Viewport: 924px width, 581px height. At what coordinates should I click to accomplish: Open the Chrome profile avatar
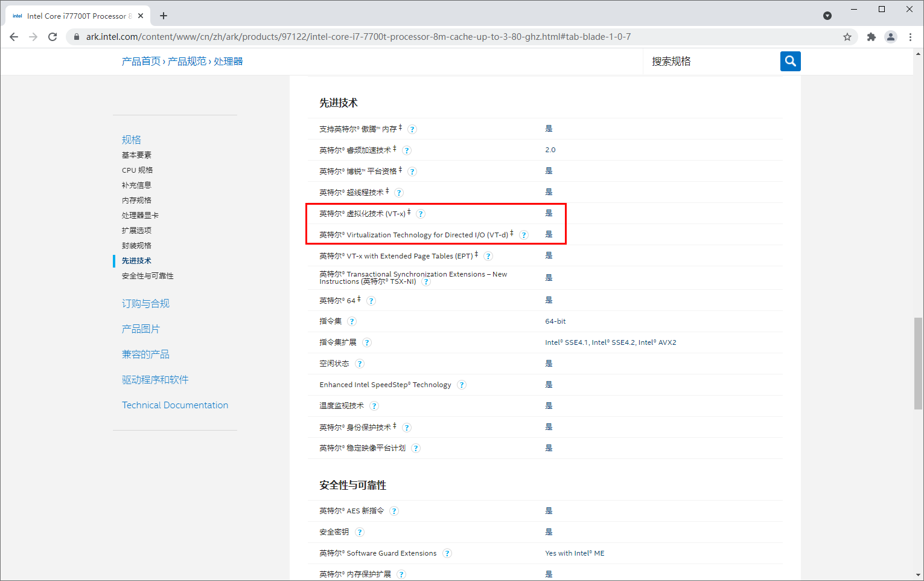click(x=891, y=37)
